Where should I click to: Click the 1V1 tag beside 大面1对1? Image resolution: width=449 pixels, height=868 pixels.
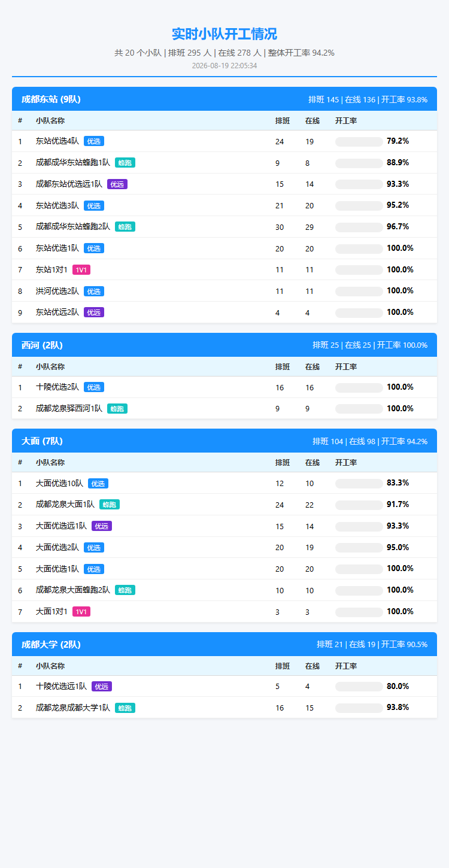click(81, 612)
